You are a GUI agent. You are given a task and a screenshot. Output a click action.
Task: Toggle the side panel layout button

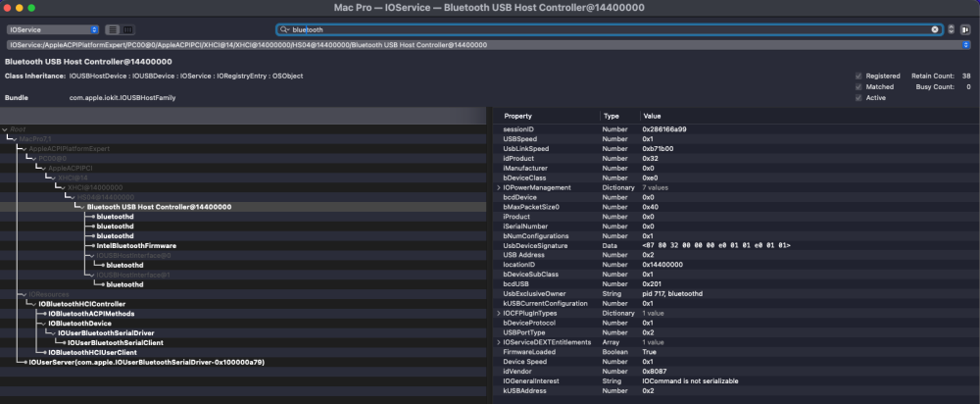point(965,29)
